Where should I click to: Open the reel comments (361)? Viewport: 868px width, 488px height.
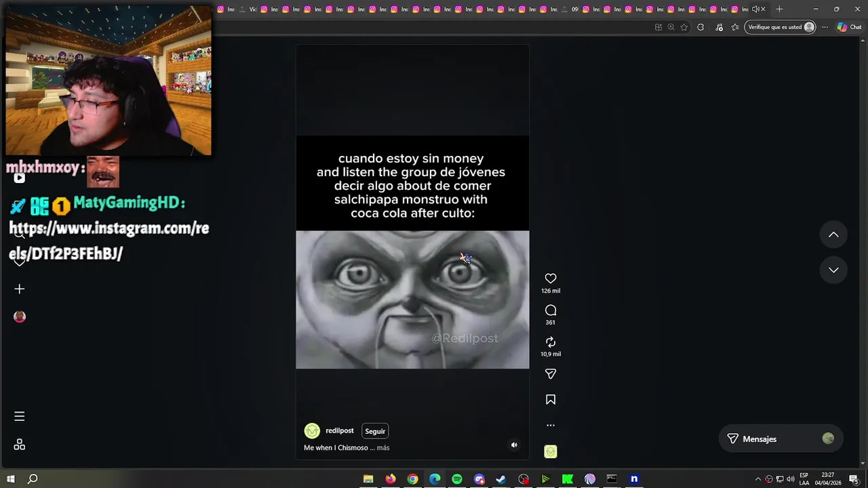[551, 310]
